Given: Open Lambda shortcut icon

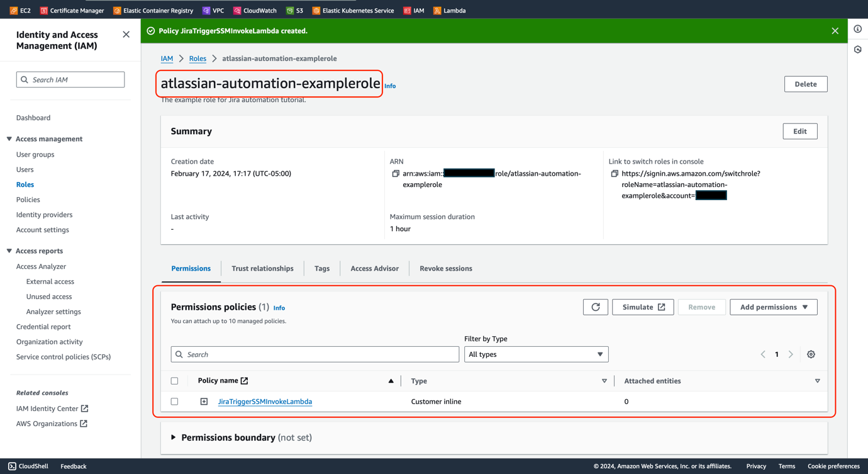Looking at the screenshot, I should [437, 10].
